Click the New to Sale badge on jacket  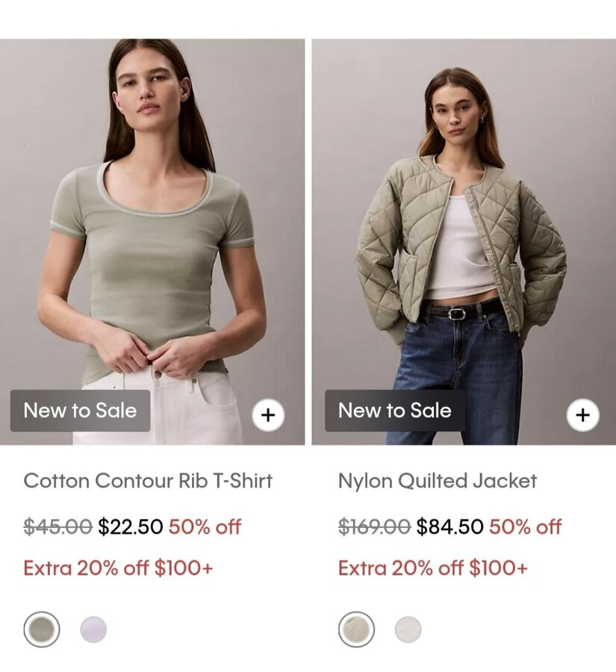coord(395,411)
